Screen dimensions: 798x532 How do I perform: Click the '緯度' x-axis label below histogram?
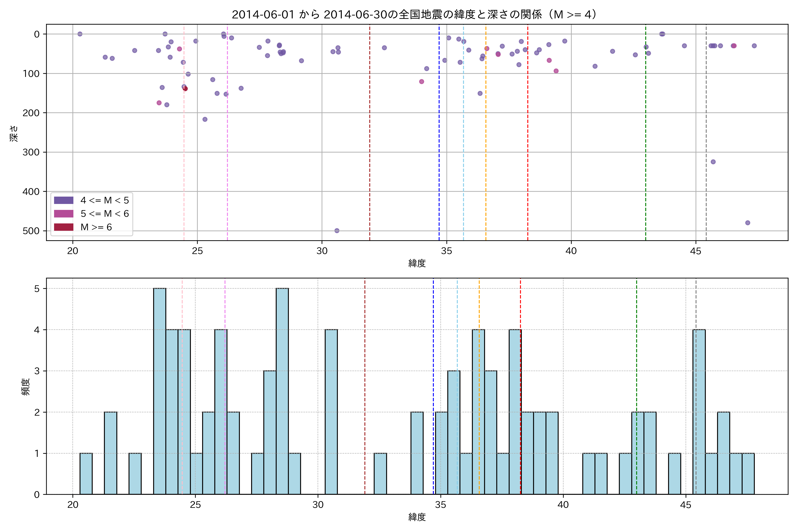(417, 517)
